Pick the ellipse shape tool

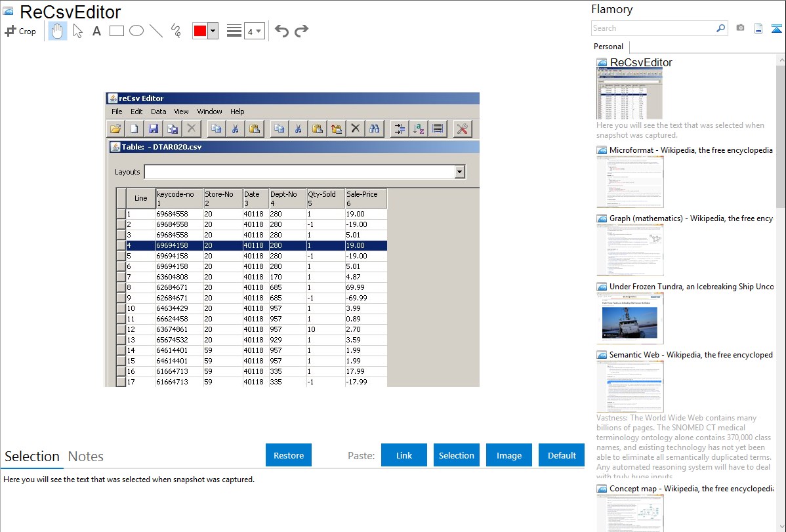[136, 31]
